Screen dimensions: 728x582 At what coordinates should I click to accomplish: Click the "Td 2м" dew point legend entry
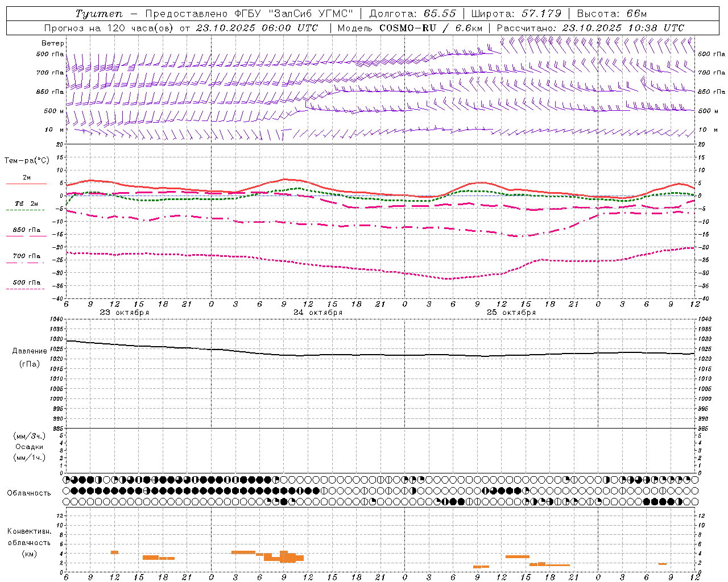pyautogui.click(x=27, y=204)
